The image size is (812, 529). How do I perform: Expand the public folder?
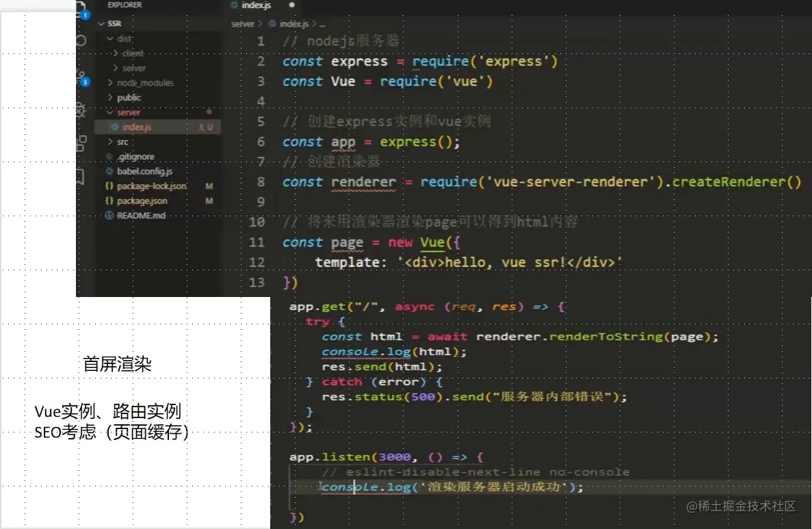coord(109,97)
